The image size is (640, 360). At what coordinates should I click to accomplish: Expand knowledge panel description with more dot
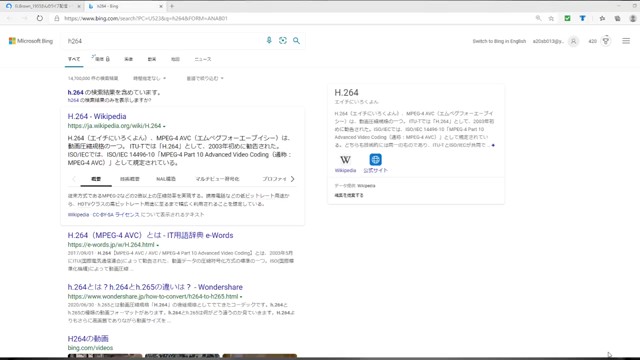(x=493, y=145)
